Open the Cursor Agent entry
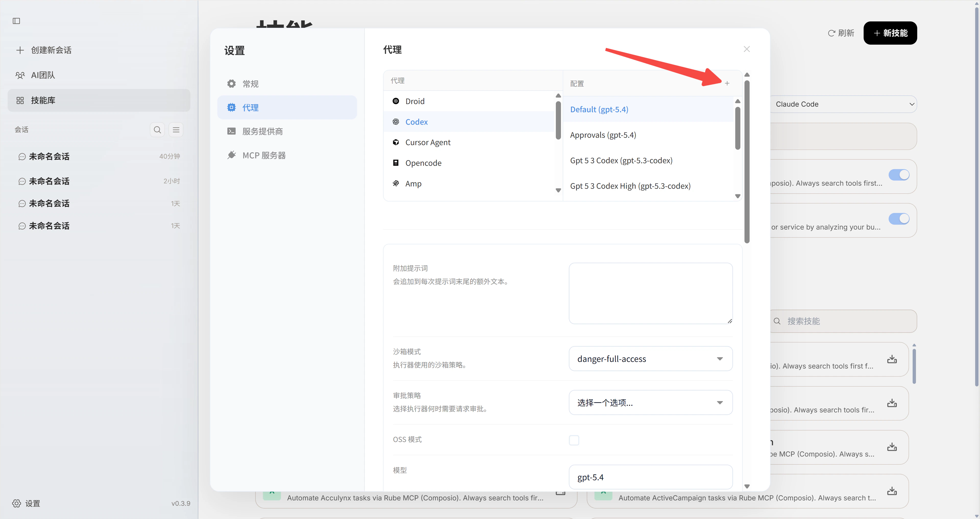Image resolution: width=980 pixels, height=519 pixels. tap(428, 142)
